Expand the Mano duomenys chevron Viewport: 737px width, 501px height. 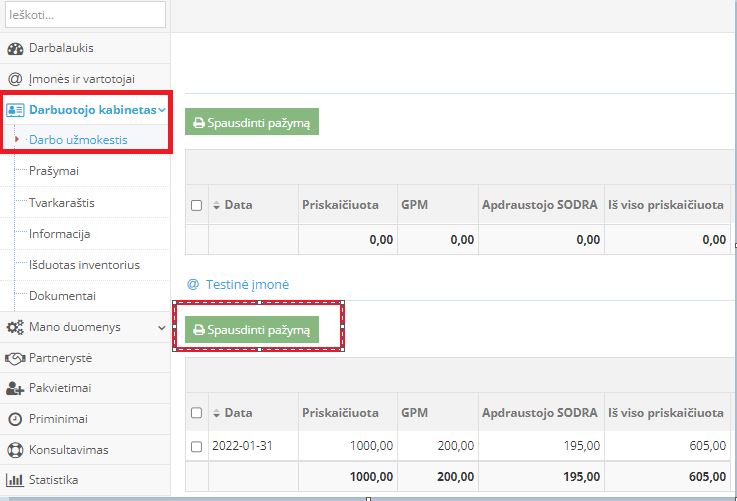(x=162, y=327)
